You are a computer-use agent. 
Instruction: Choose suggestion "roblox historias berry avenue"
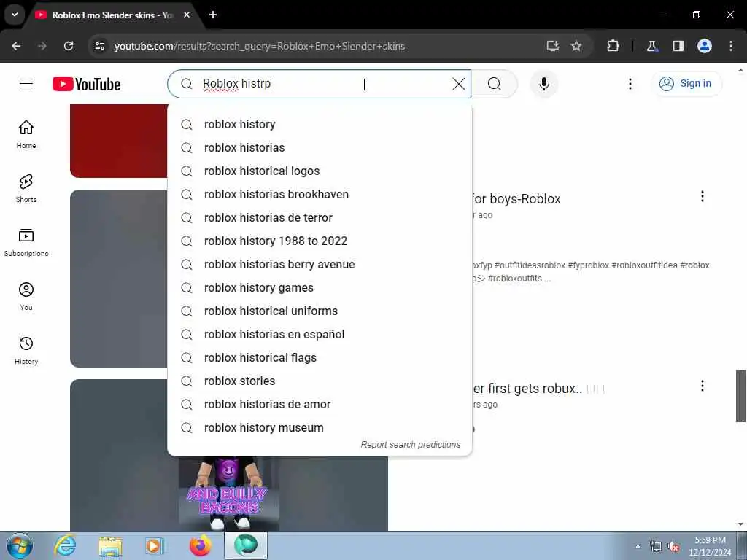click(320, 264)
